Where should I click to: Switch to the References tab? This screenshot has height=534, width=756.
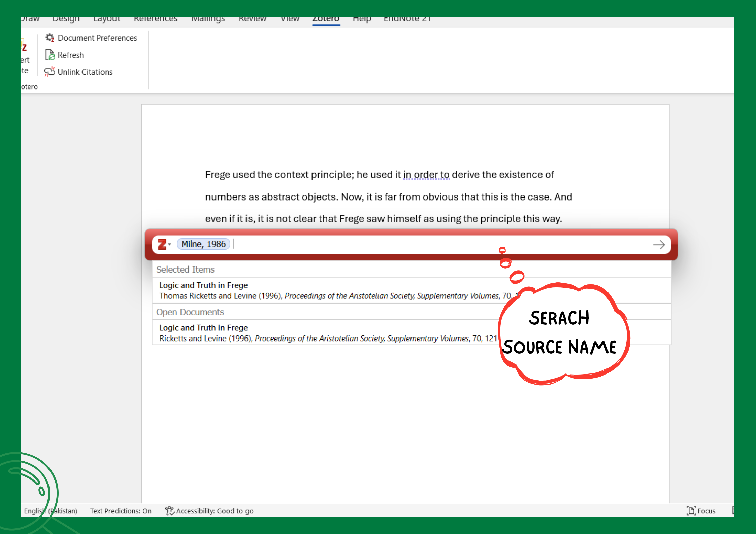click(x=156, y=19)
